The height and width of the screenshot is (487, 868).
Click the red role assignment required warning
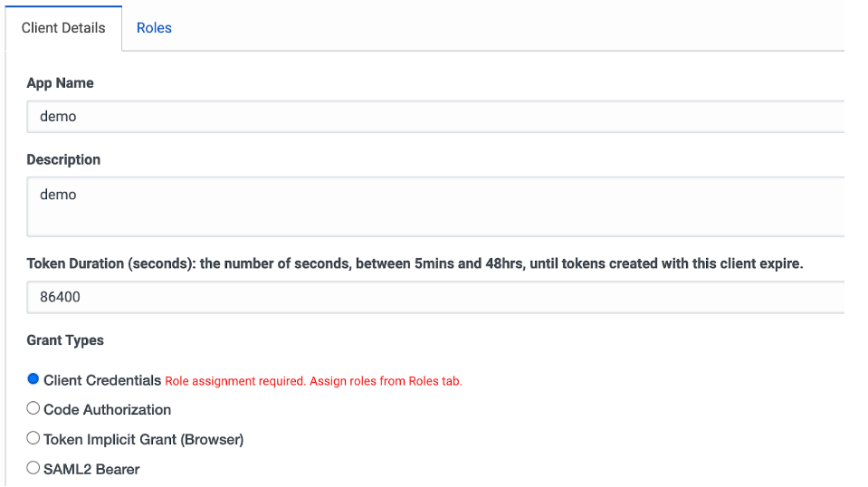pyautogui.click(x=313, y=381)
